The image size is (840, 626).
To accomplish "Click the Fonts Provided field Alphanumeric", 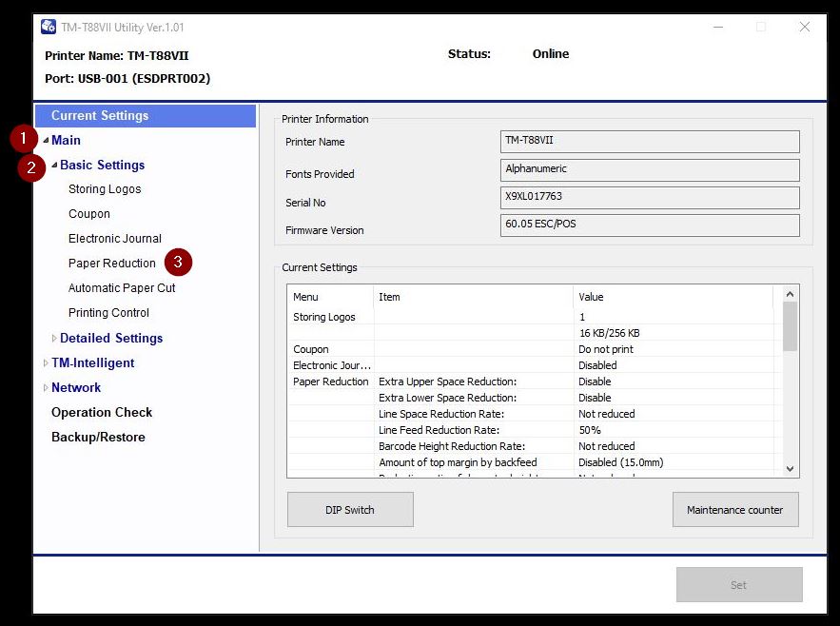I will point(650,170).
